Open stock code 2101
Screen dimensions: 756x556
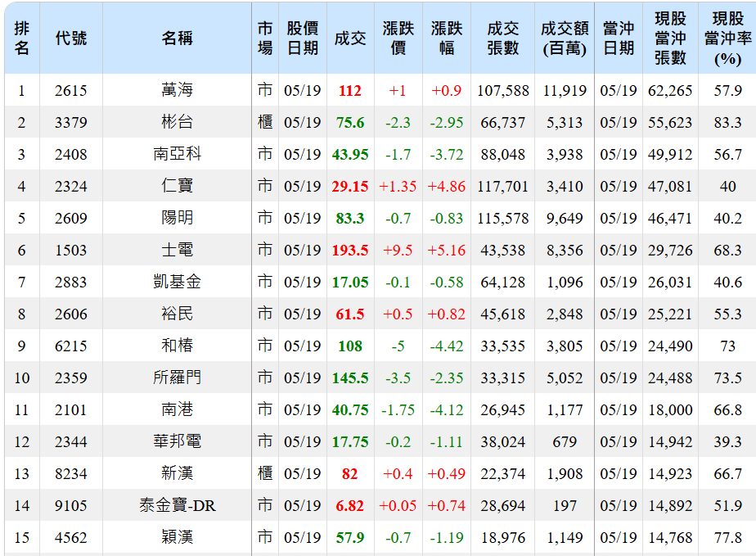click(x=71, y=409)
